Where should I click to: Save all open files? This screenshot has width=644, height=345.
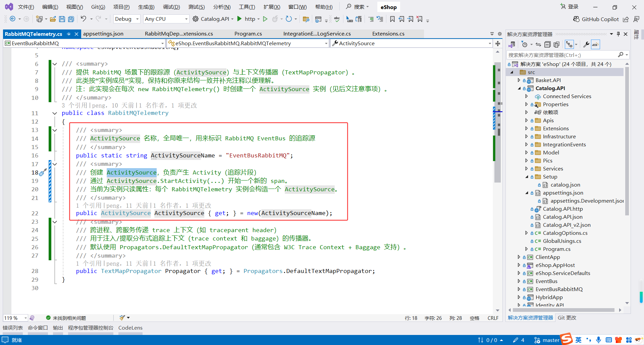pos(71,19)
